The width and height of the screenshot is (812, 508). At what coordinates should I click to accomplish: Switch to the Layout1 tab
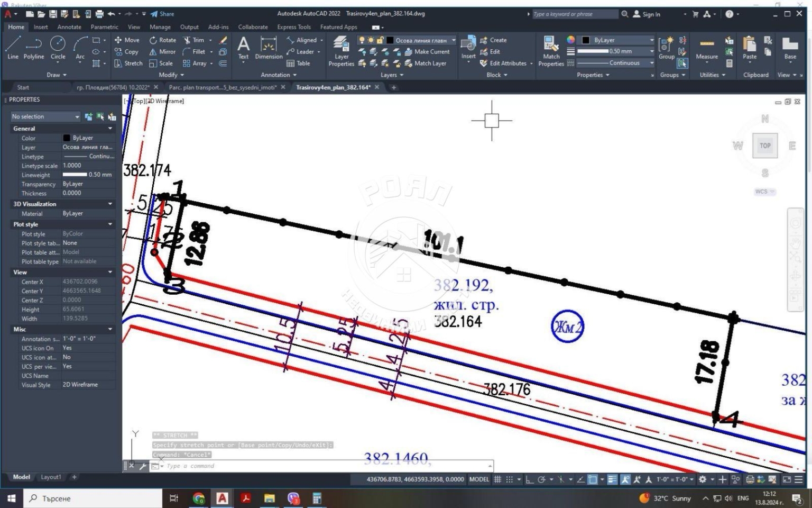pos(51,477)
